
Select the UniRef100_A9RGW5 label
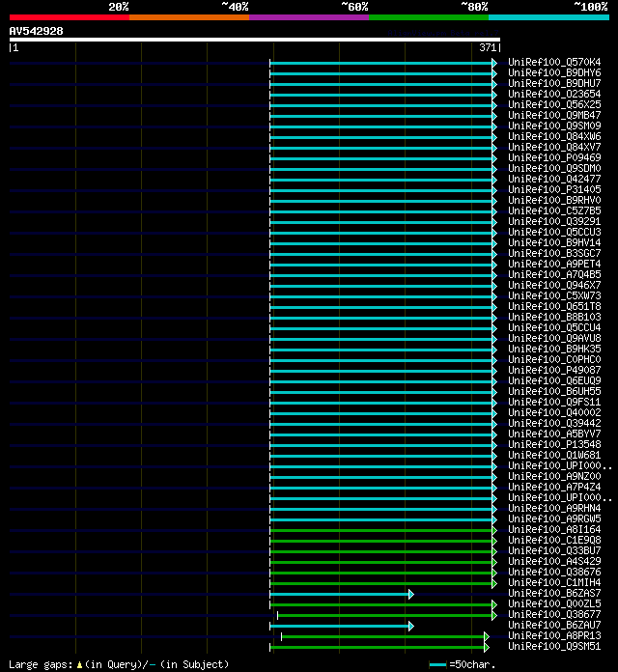554,518
